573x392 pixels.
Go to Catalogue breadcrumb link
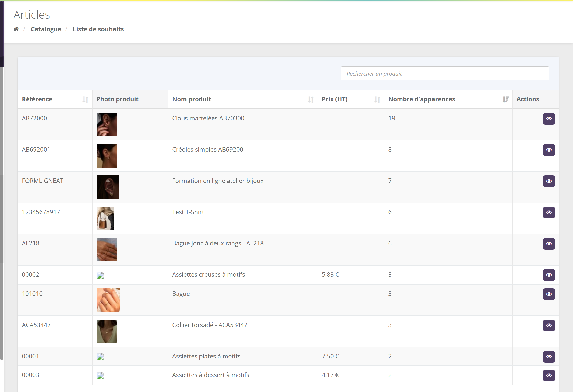(x=46, y=29)
